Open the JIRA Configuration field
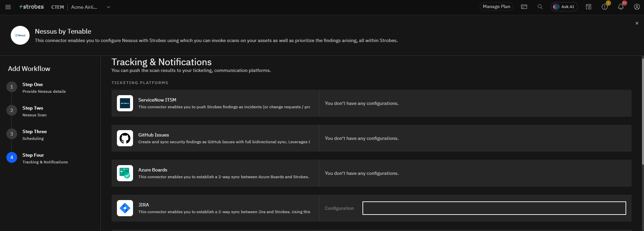 [494, 208]
